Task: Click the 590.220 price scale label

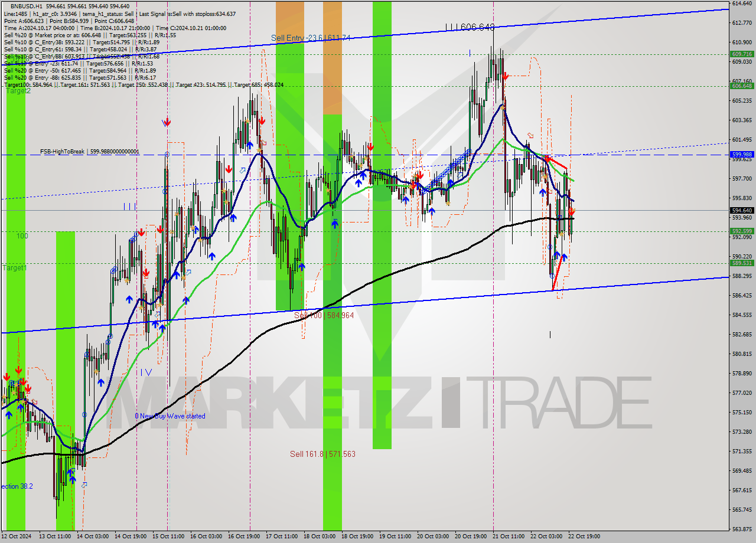Action: (742, 257)
